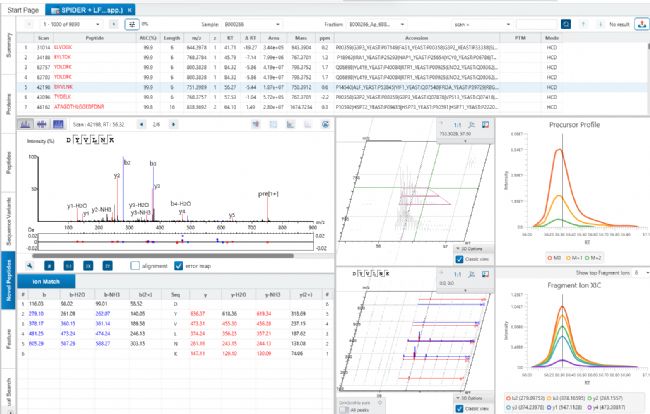Click the export download icon at top right
The image size is (650, 414).
click(x=642, y=24)
